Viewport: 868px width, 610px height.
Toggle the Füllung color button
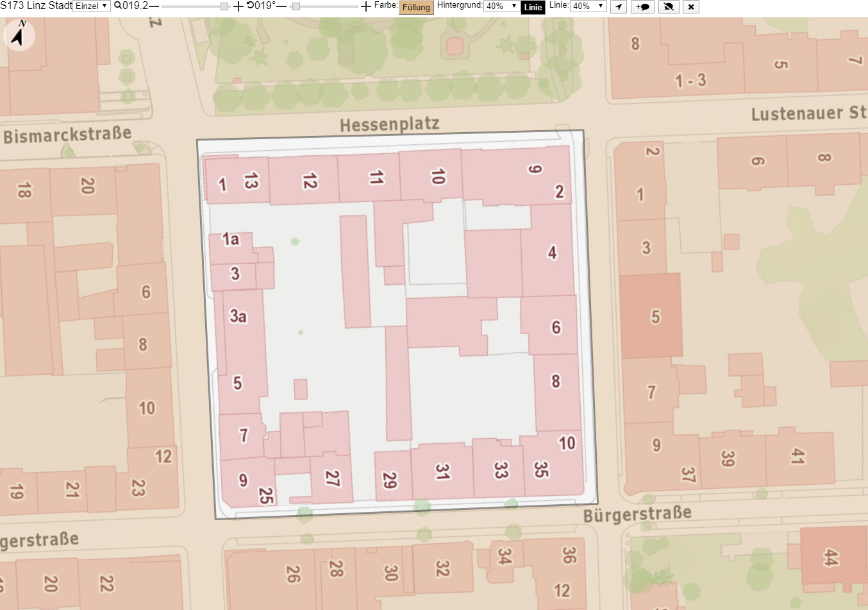click(x=416, y=7)
